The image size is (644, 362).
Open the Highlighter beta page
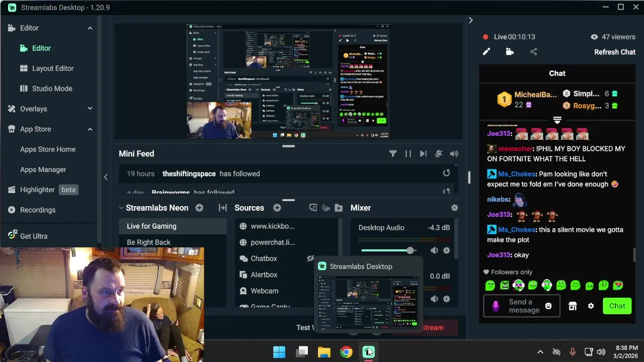[x=42, y=190]
